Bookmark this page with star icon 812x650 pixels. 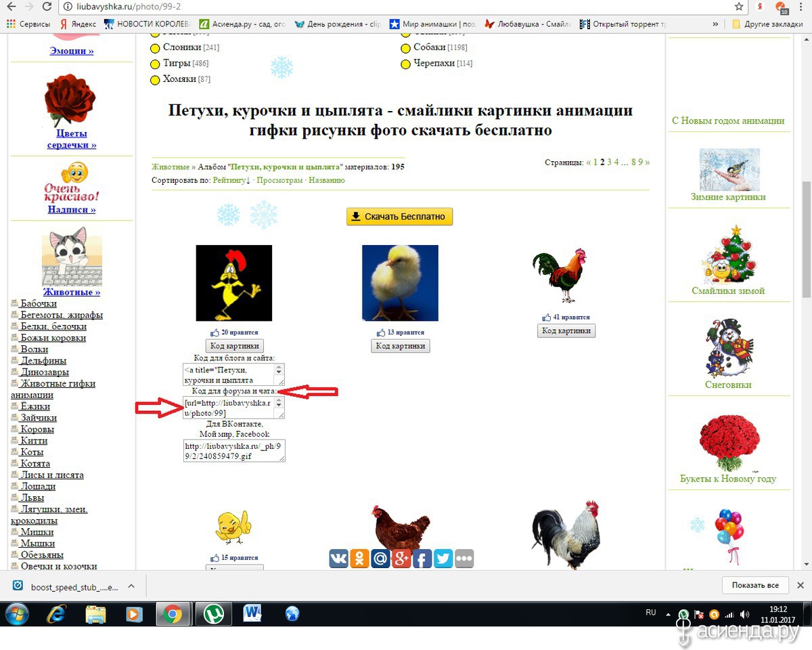[739, 7]
